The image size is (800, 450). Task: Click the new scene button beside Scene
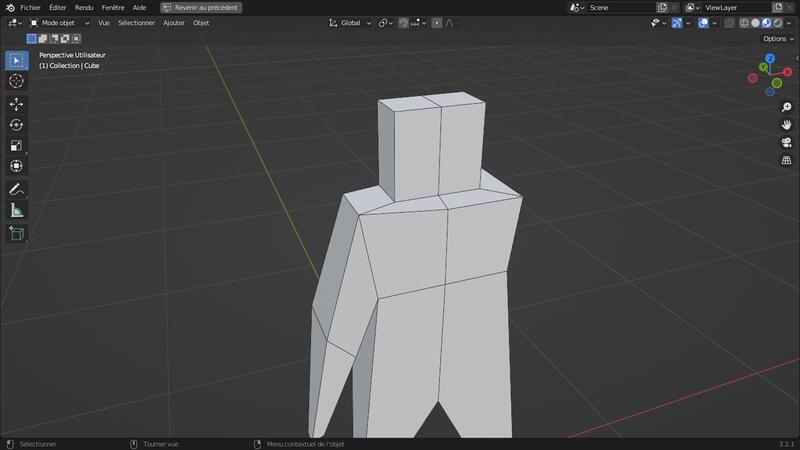coord(662,7)
